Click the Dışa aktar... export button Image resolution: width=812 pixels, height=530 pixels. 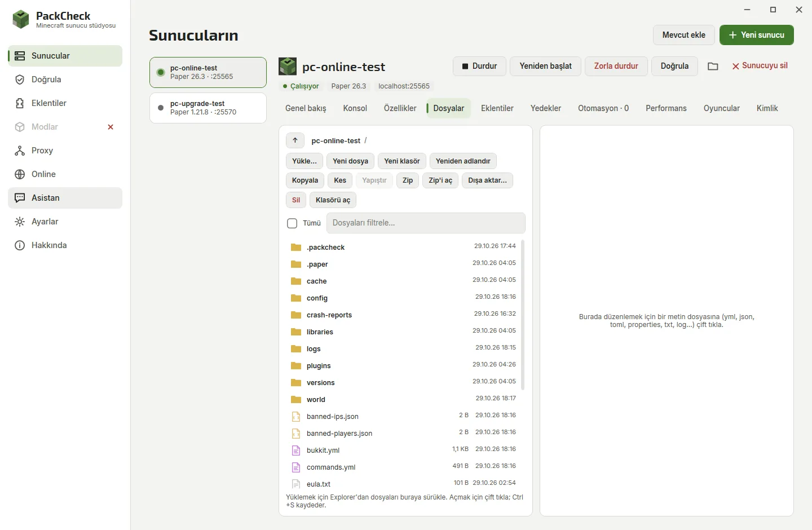tap(487, 180)
